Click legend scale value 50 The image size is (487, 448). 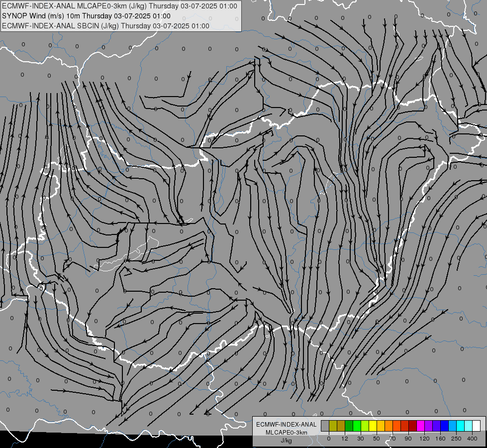coord(377,439)
